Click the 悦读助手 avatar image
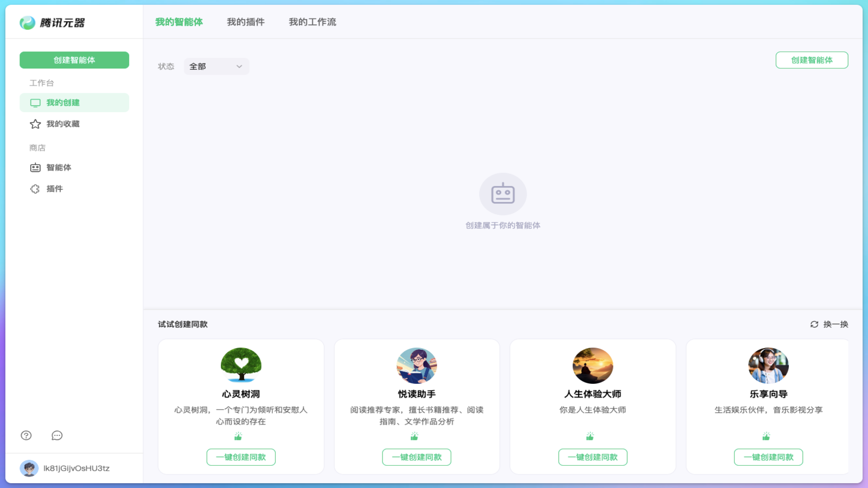This screenshot has height=488, width=868. 417,365
